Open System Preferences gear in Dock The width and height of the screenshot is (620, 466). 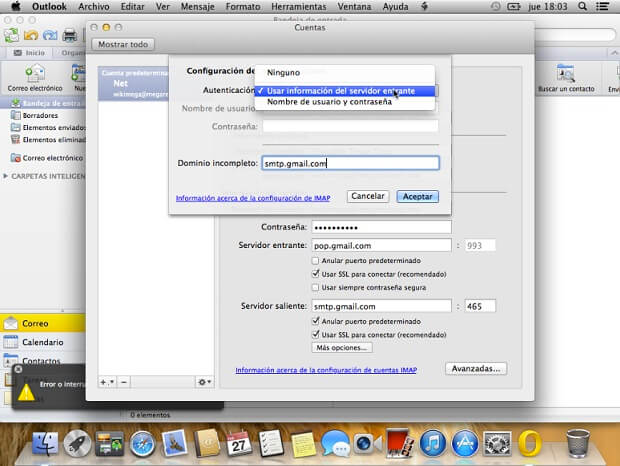click(x=497, y=443)
